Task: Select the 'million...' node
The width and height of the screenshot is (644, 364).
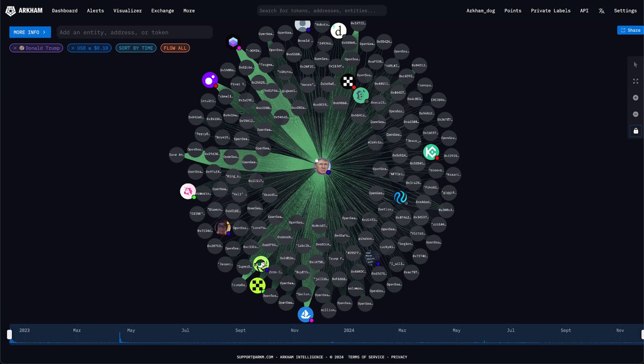Action: coord(328,310)
